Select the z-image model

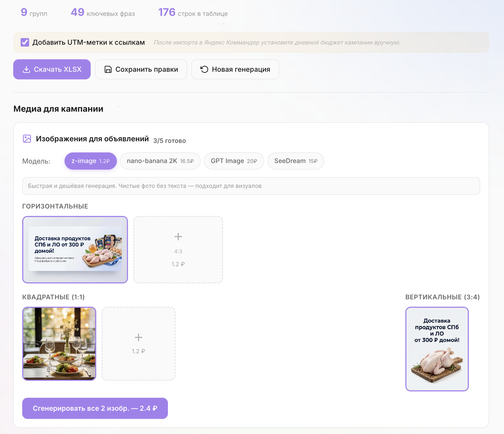coord(91,161)
